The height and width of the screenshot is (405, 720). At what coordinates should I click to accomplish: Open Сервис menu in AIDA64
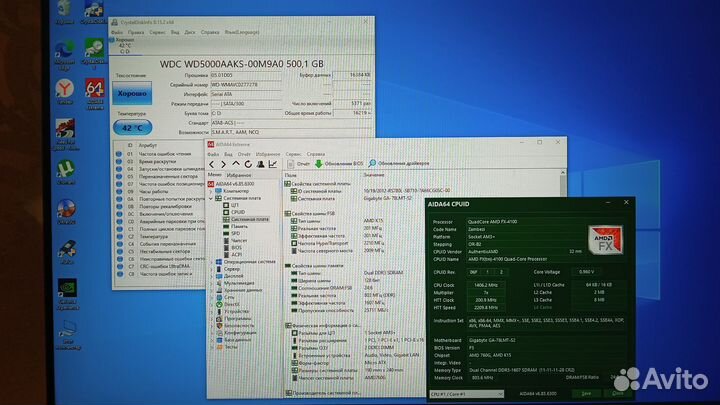click(x=293, y=154)
